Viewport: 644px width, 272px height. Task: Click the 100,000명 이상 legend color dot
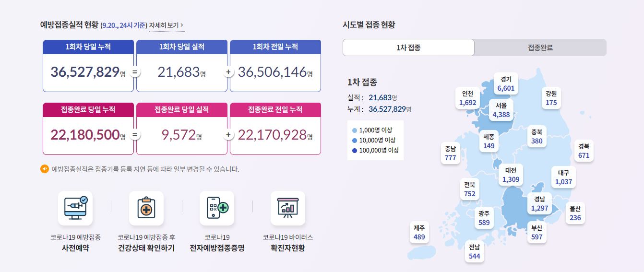point(355,150)
